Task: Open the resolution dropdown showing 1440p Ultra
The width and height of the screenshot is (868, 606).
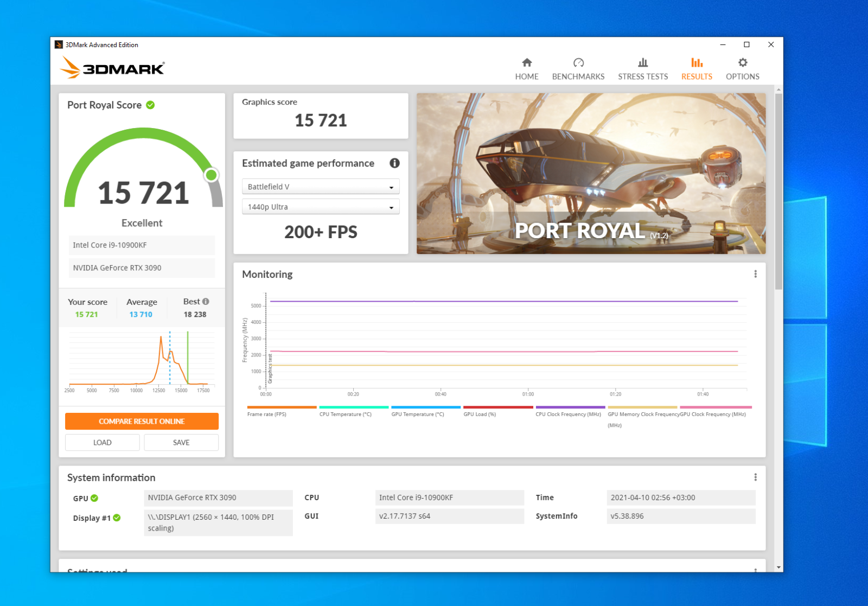Action: 321,207
